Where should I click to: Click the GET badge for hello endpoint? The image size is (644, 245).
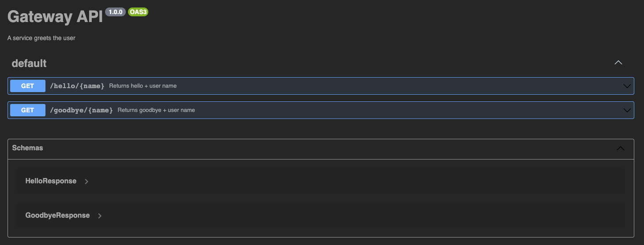[x=28, y=86]
